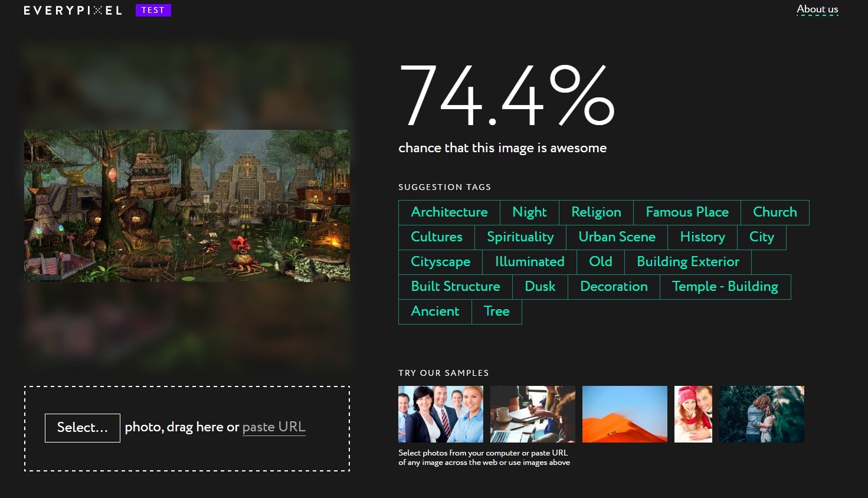
Task: Select the Architecture tag
Action: pyautogui.click(x=449, y=212)
